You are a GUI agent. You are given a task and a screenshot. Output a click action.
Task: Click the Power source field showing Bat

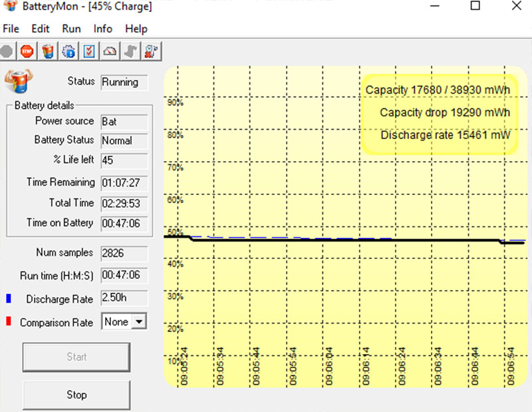point(124,122)
